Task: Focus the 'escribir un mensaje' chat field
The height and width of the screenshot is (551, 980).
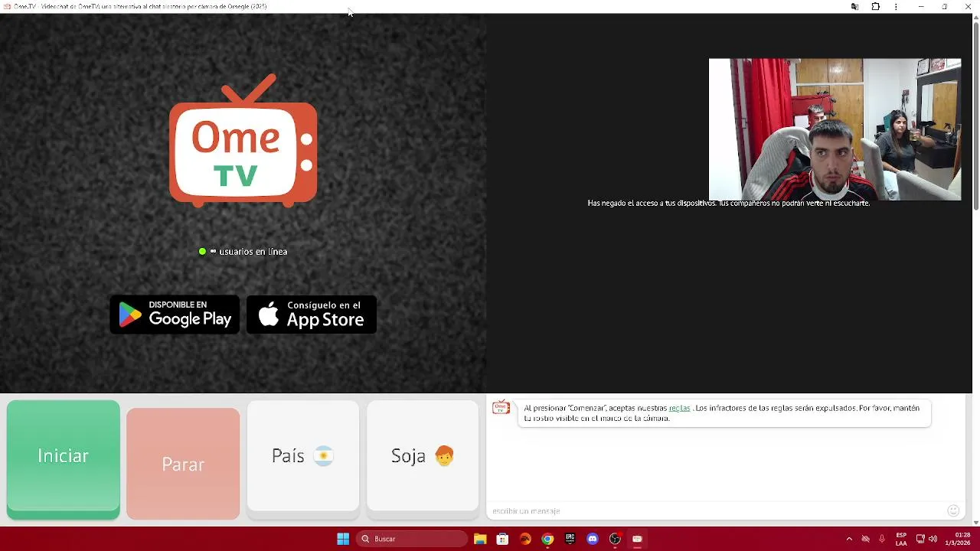Action: coord(716,510)
